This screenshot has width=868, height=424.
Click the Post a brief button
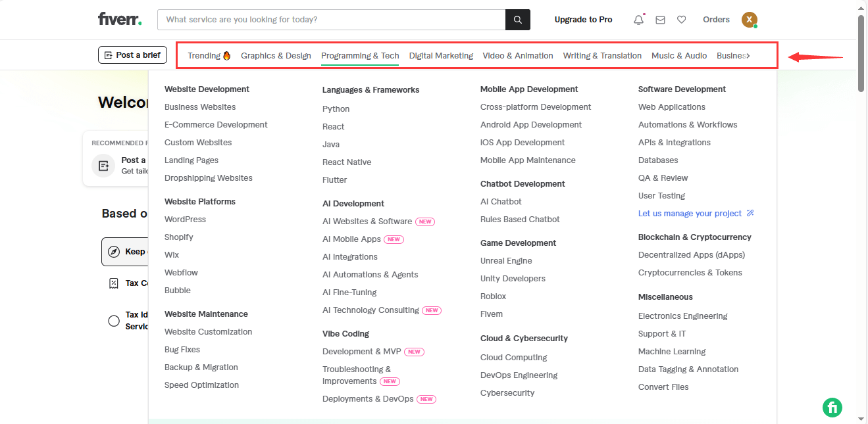pos(132,55)
